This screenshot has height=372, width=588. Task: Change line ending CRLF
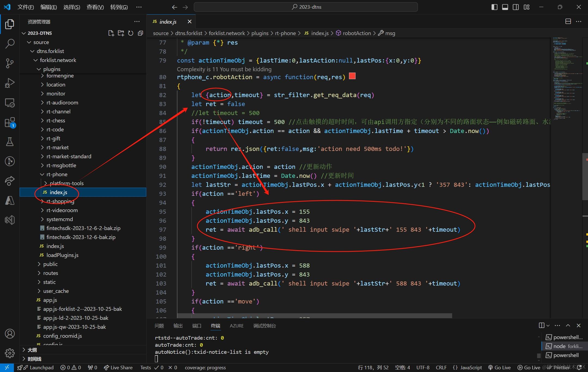point(441,368)
